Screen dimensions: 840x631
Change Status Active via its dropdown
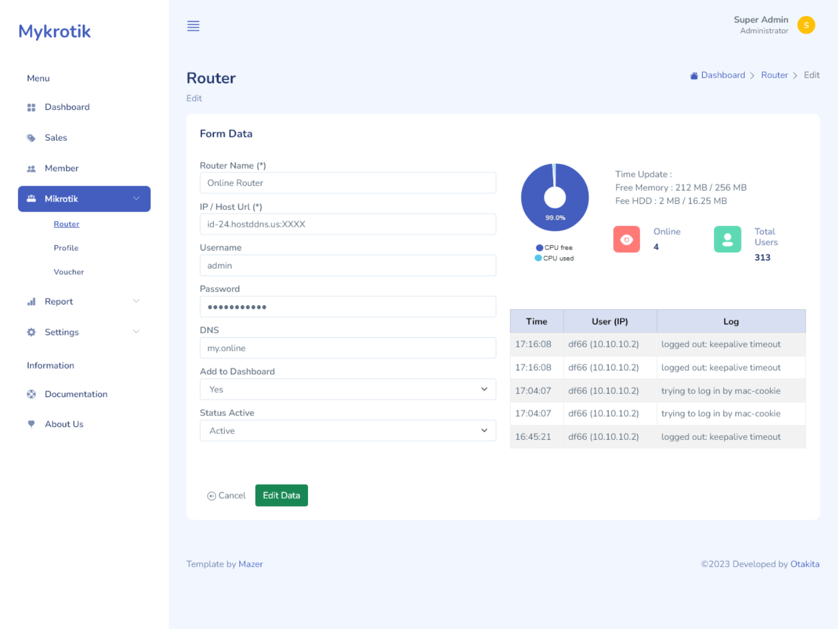click(348, 431)
